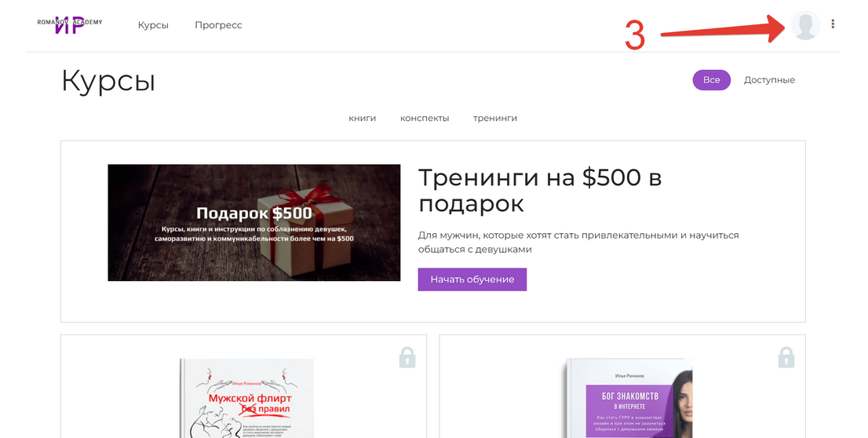Viewport: 868px width, 438px height.
Task: Switch filter to Доступные
Action: (769, 80)
